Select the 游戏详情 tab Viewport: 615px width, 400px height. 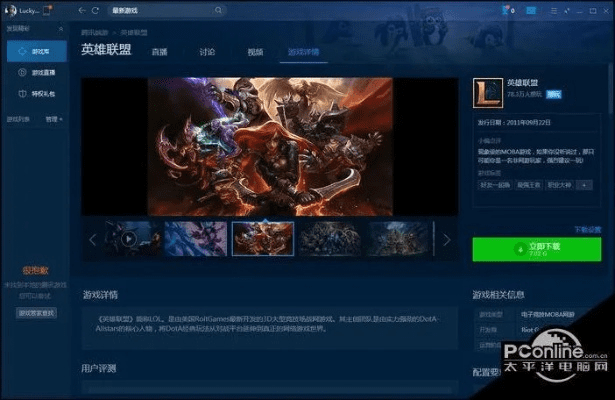pyautogui.click(x=304, y=52)
